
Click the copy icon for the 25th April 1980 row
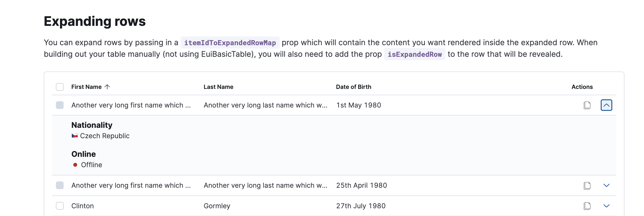(x=587, y=186)
